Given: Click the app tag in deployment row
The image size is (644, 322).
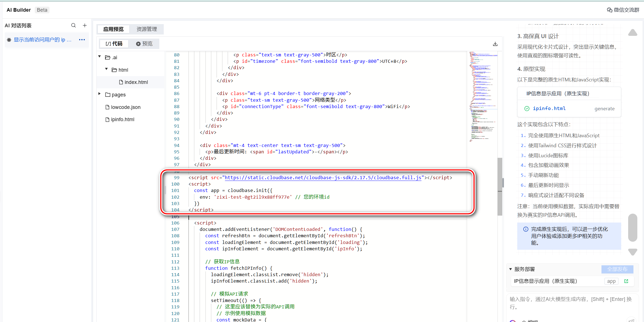Looking at the screenshot, I should (611, 281).
